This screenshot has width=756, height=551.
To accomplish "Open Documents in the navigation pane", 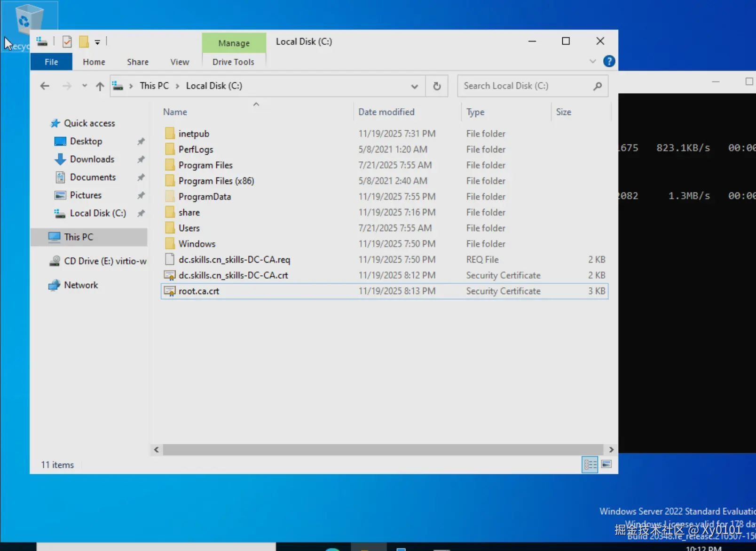I will [93, 177].
